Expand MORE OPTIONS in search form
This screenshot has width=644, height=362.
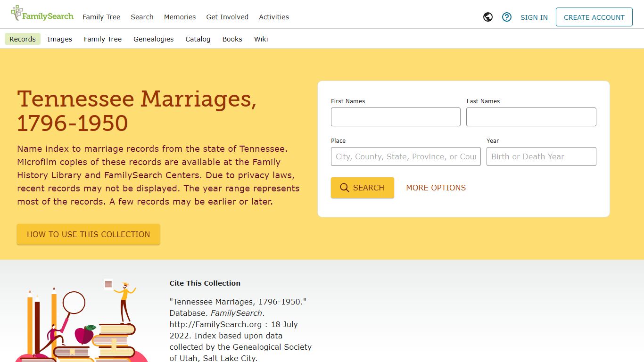point(436,188)
